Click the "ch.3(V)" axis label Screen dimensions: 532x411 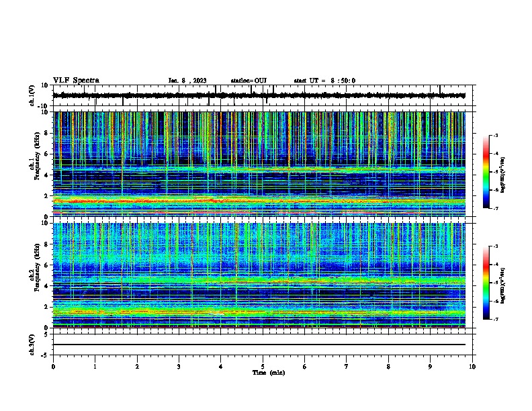(32, 345)
